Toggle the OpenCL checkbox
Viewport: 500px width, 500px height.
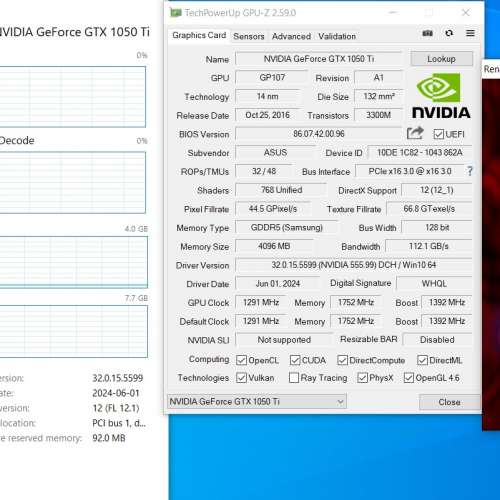click(241, 360)
